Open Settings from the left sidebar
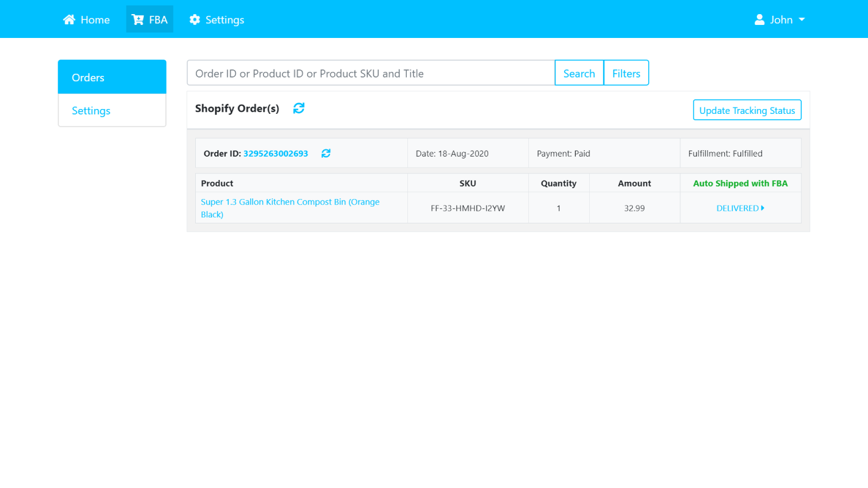Image resolution: width=868 pixels, height=488 pixels. tap(91, 111)
